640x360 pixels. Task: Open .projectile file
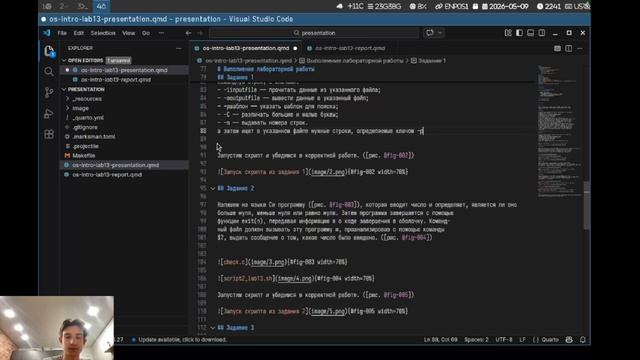[x=85, y=146]
